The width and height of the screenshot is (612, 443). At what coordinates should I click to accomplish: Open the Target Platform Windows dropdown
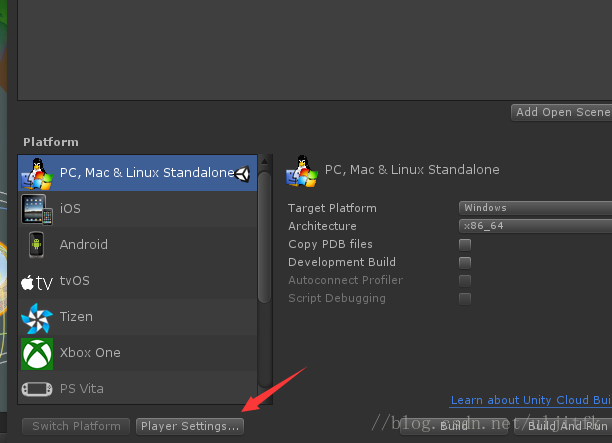click(x=536, y=208)
